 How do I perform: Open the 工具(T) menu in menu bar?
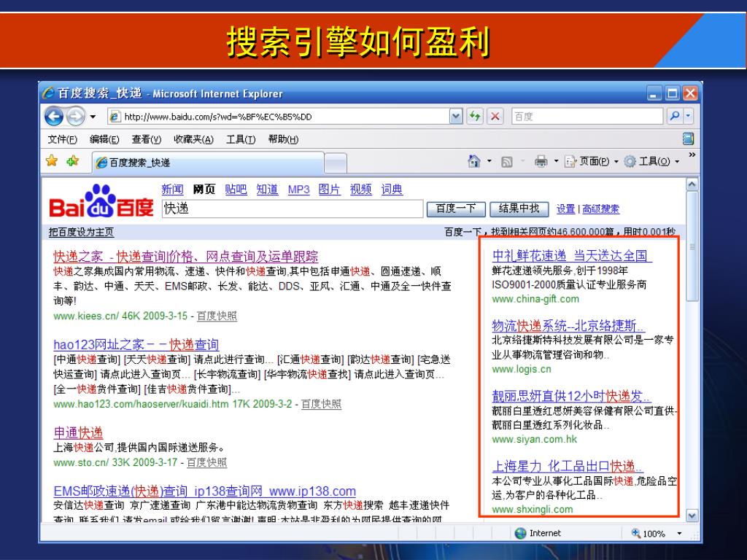pyautogui.click(x=241, y=139)
